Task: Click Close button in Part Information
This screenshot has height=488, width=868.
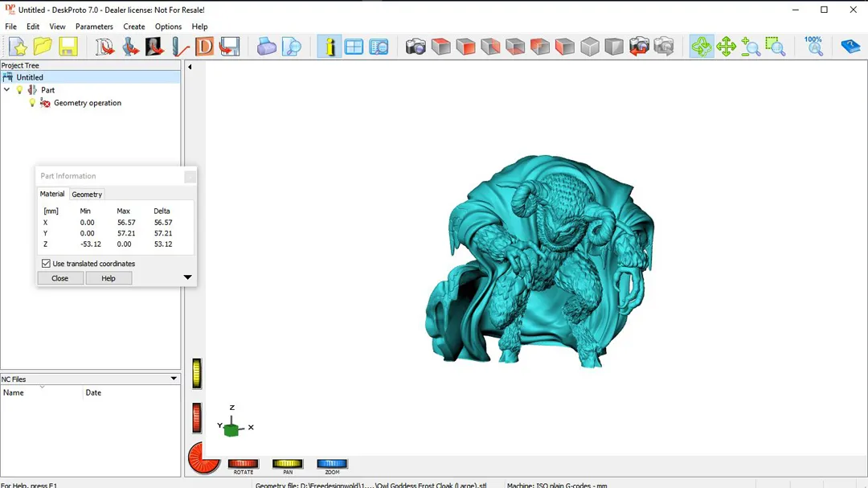Action: click(59, 278)
